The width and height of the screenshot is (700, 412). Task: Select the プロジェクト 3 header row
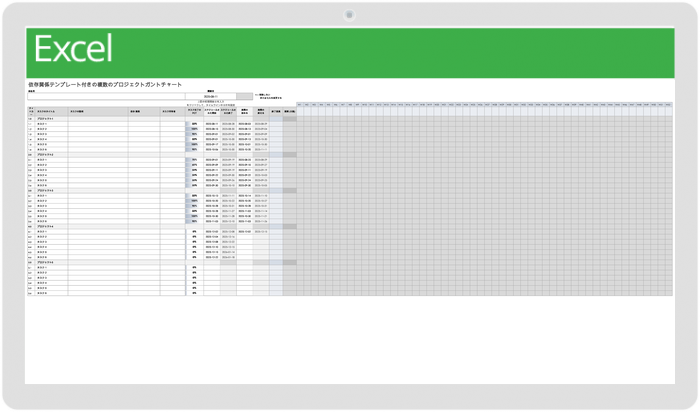(162, 191)
